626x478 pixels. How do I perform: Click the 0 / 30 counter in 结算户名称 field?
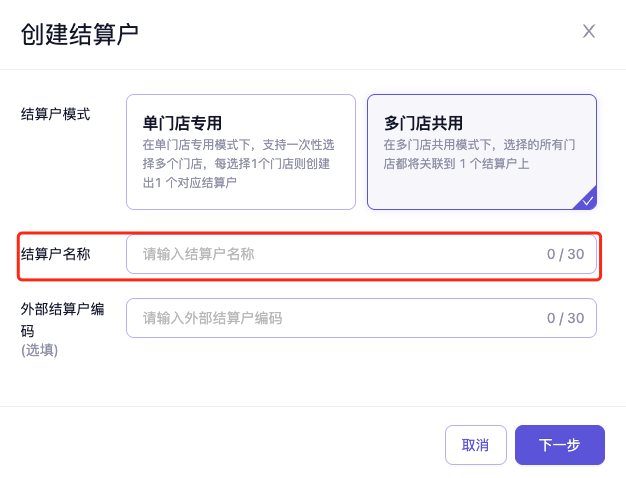point(565,254)
